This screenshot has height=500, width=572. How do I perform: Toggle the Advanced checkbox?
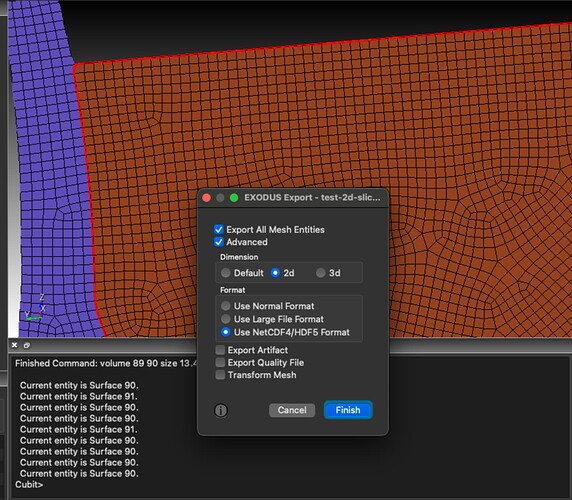point(219,242)
